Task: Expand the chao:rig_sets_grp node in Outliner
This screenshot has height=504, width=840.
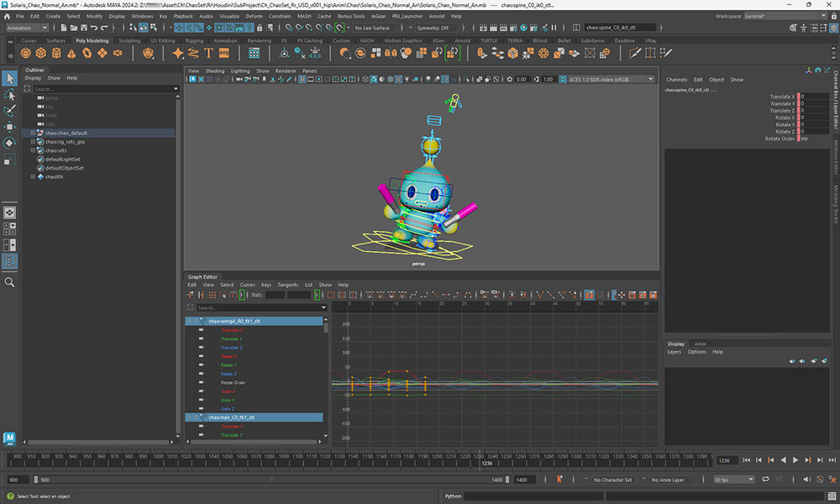Action: click(x=33, y=142)
